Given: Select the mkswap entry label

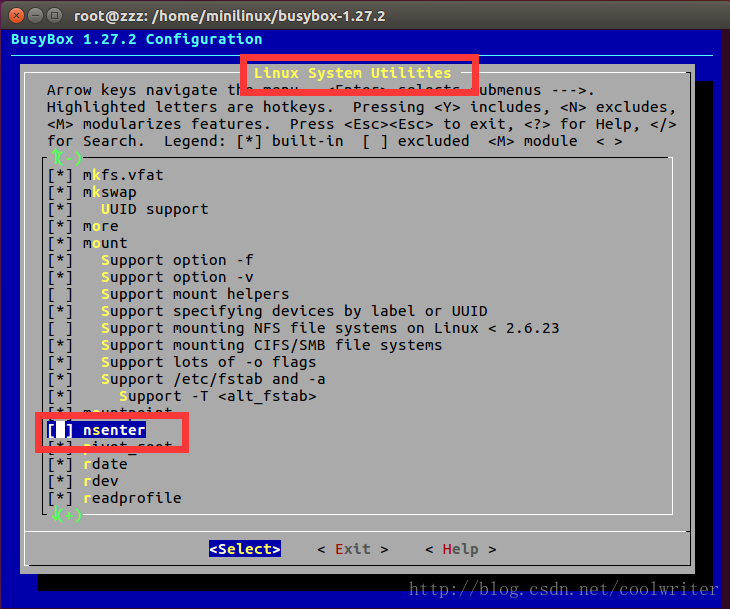Looking at the screenshot, I should 110,193.
